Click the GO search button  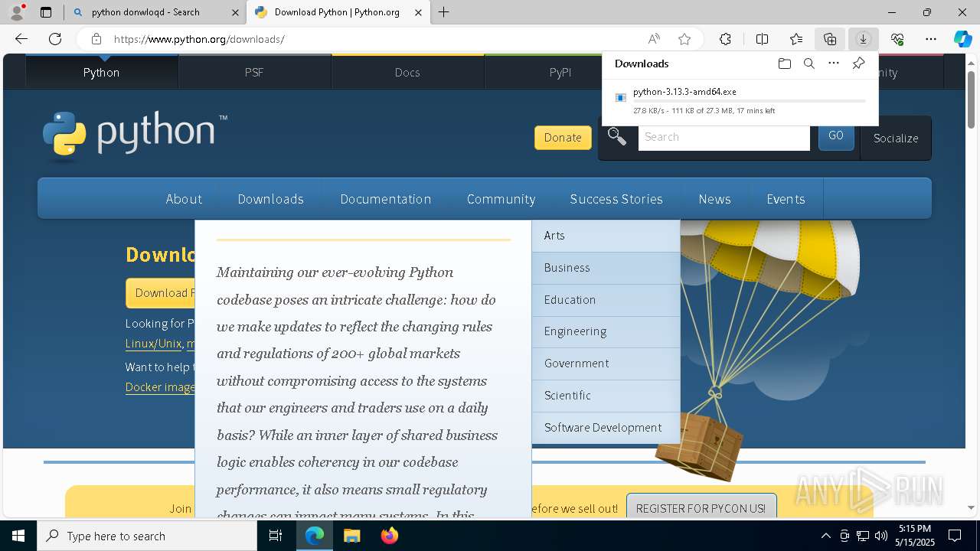836,135
